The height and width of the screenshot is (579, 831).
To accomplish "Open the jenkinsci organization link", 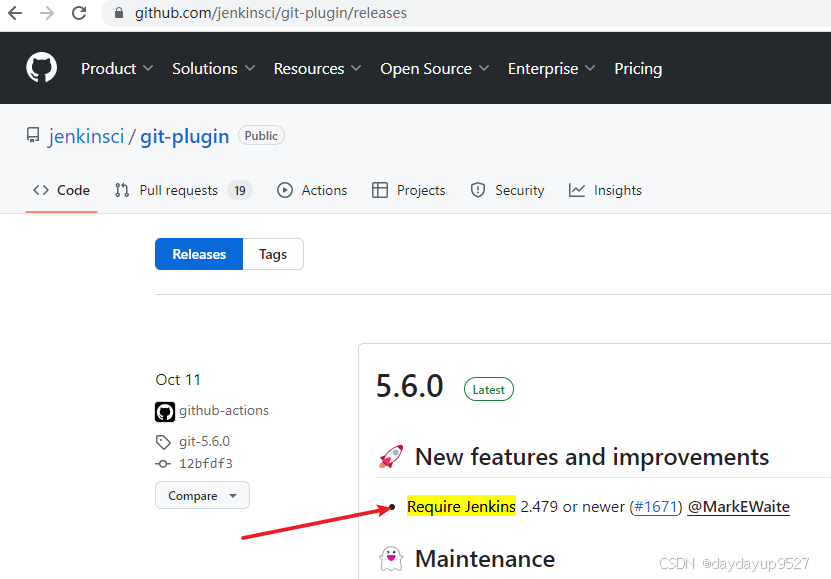I will (x=86, y=136).
